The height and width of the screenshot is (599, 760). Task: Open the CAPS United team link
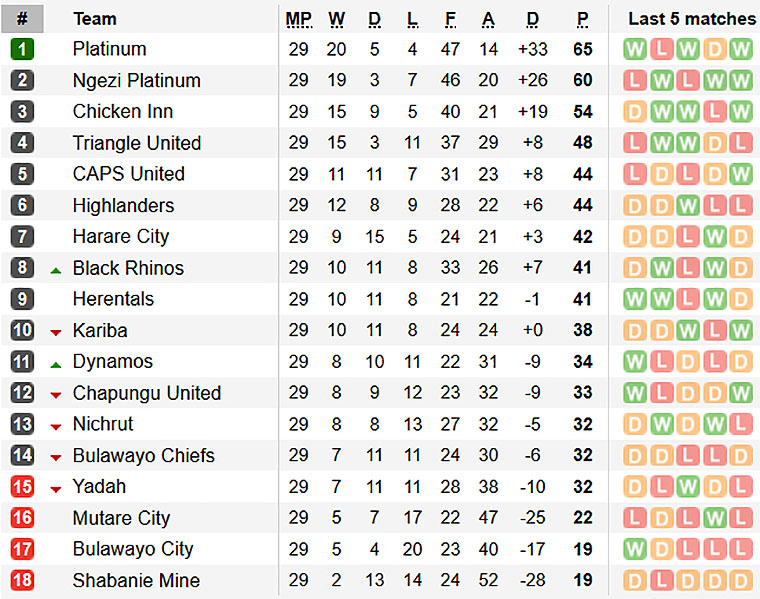coord(128,174)
